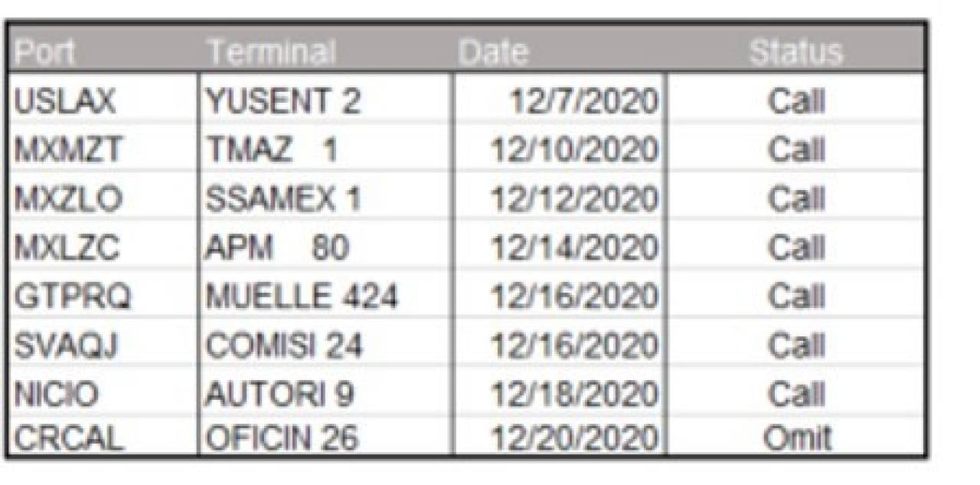Click the Status column header
The image size is (980, 485).
tap(796, 53)
